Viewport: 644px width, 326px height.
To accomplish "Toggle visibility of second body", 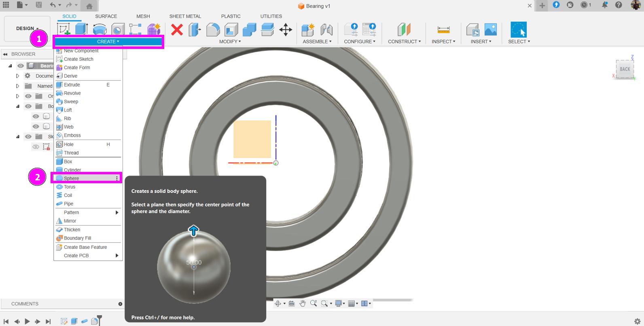I will click(x=36, y=127).
